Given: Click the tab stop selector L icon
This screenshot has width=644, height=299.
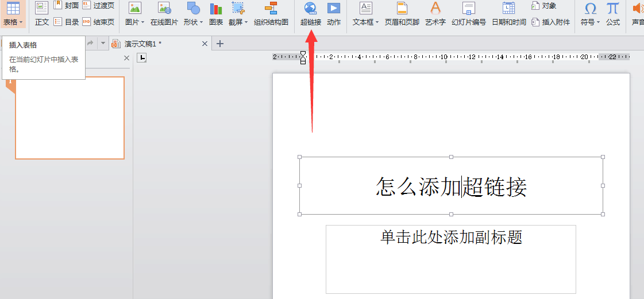Looking at the screenshot, I should point(142,58).
